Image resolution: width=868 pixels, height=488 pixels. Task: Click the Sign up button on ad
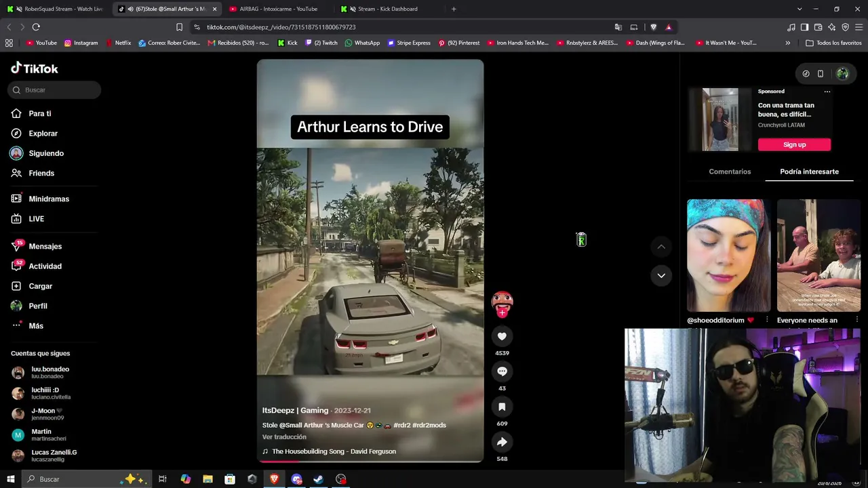coord(794,144)
